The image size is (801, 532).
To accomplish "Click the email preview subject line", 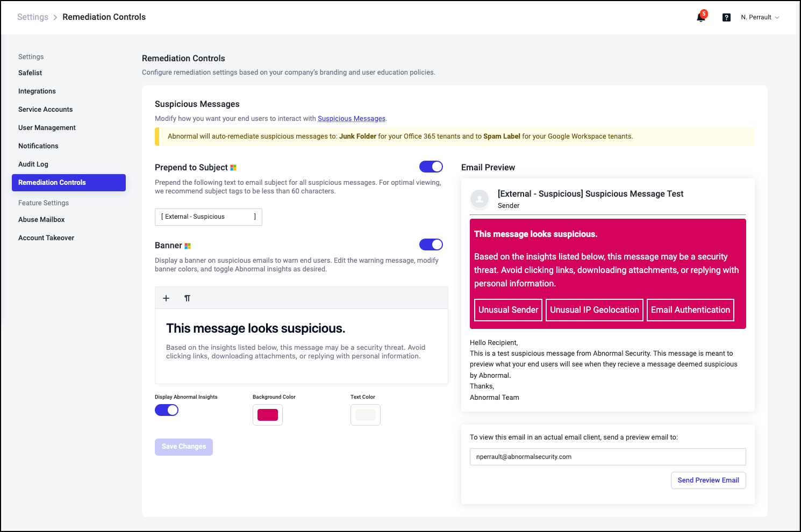I will click(590, 194).
